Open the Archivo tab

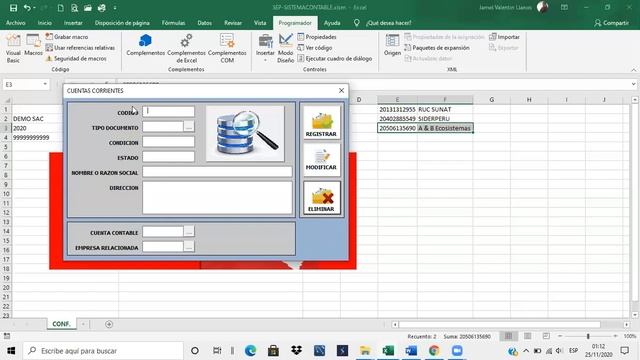16,23
